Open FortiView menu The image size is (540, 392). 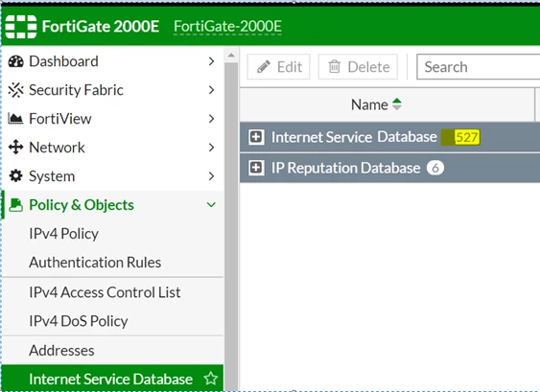(x=112, y=119)
